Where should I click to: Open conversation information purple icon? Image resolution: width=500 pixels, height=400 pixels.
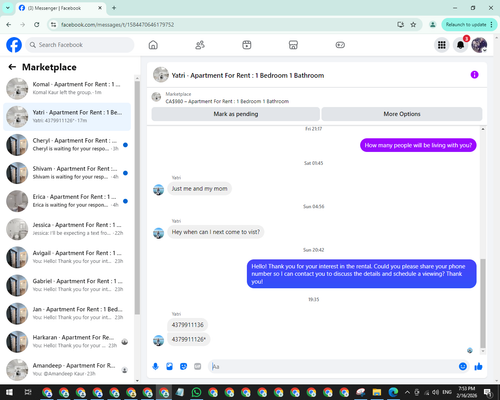(x=474, y=75)
